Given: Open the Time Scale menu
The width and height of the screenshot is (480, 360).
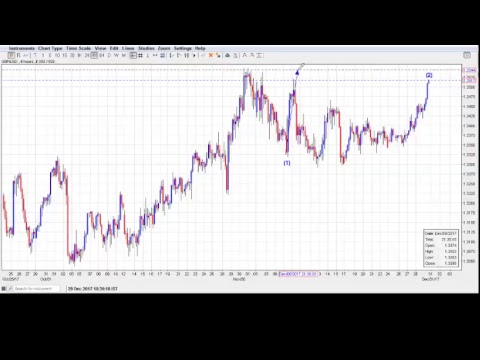Looking at the screenshot, I should point(79,48).
